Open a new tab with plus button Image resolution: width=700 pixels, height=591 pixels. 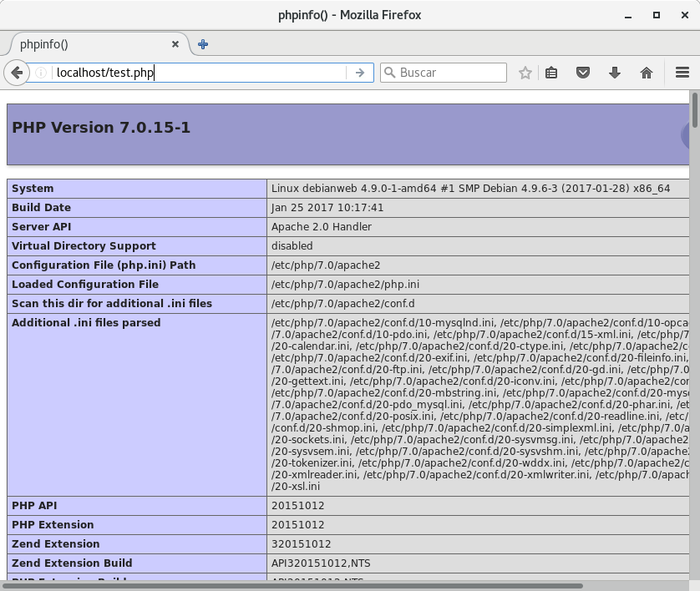[x=203, y=44]
